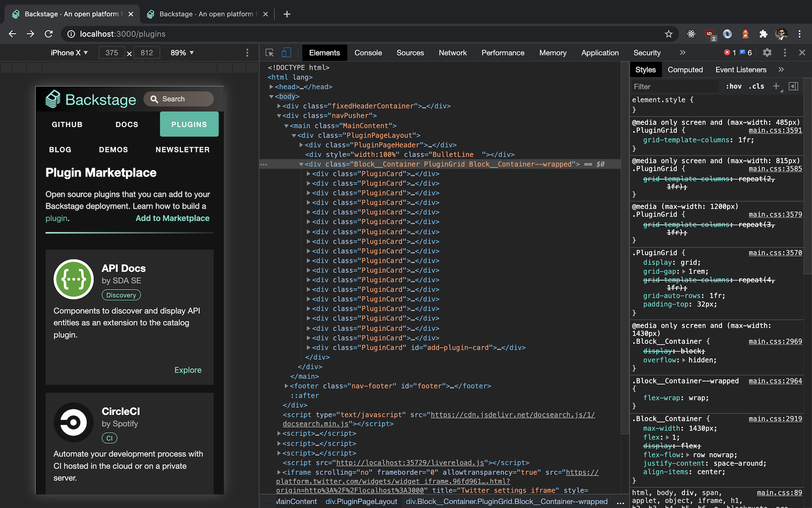The width and height of the screenshot is (812, 508).
Task: Show the computed styles sidebar pane icon
Action: coord(793,86)
